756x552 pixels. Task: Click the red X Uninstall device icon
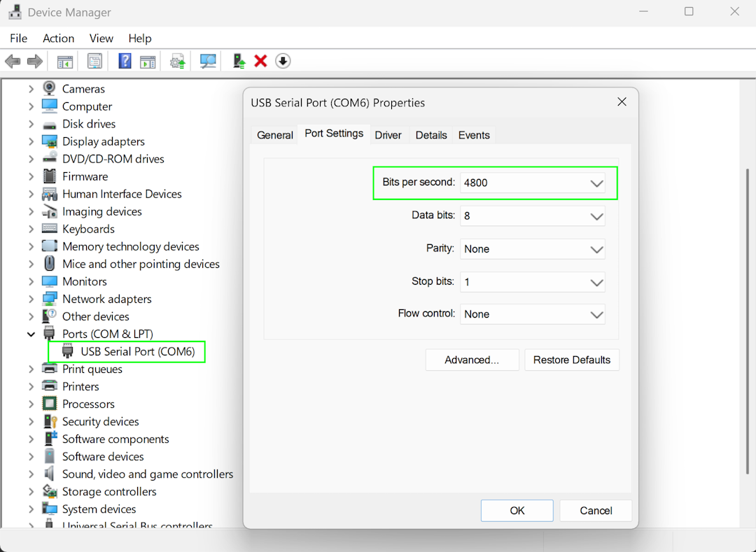(x=260, y=62)
